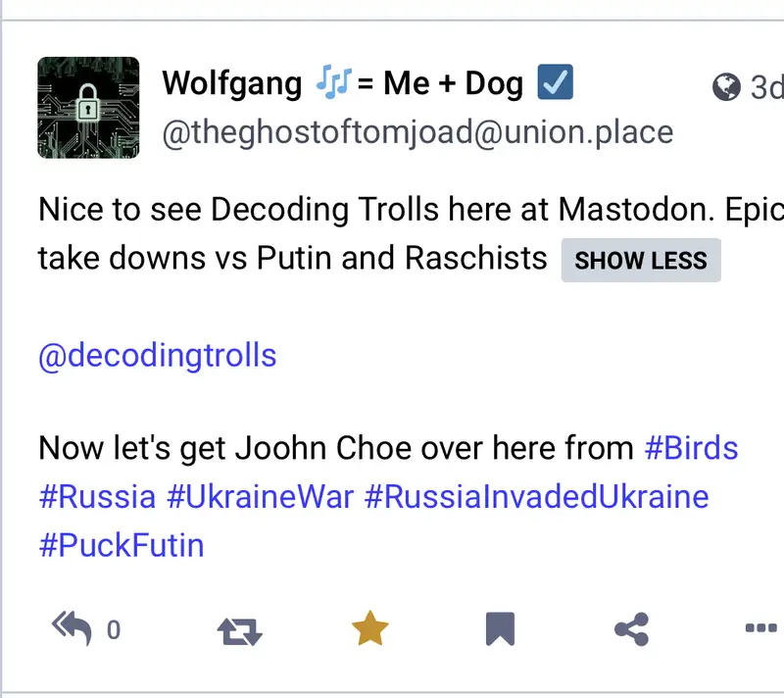This screenshot has width=784, height=698.
Task: Boost this post with the retweet icon
Action: coord(239,629)
